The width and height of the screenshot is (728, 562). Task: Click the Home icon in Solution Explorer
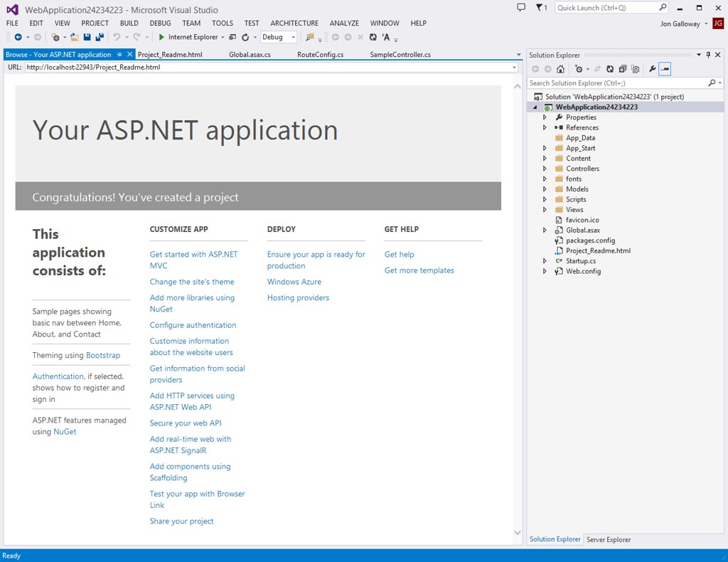coord(560,69)
